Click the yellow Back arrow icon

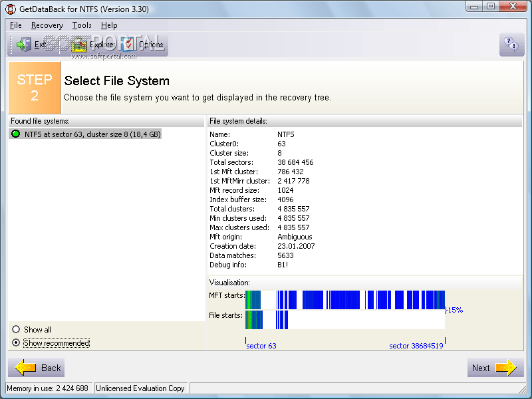coord(26,368)
